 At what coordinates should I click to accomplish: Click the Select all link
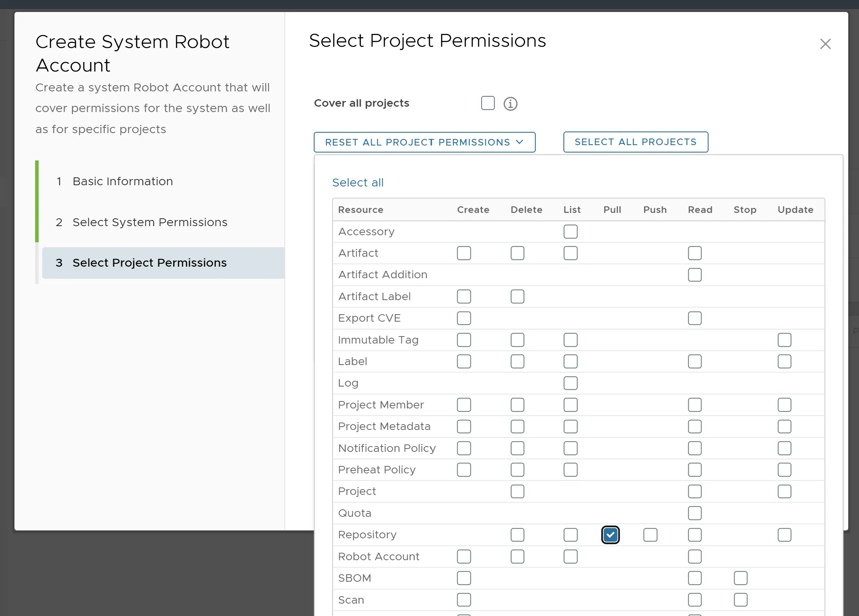[x=358, y=182]
